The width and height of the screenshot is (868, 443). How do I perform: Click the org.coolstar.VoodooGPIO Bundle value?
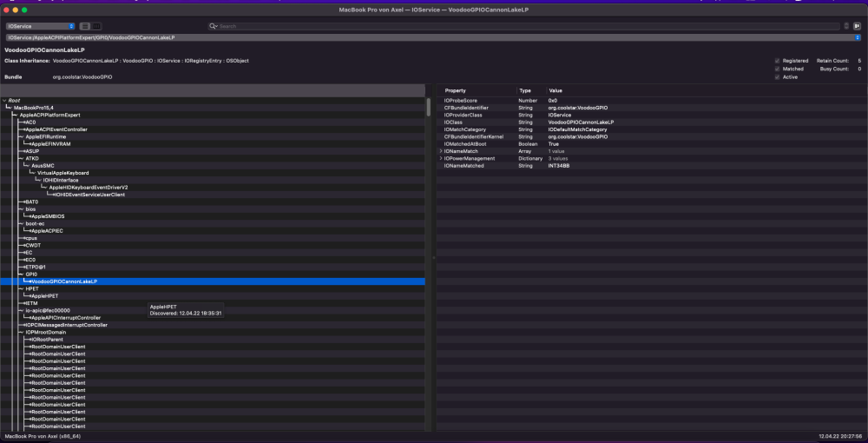click(x=82, y=77)
